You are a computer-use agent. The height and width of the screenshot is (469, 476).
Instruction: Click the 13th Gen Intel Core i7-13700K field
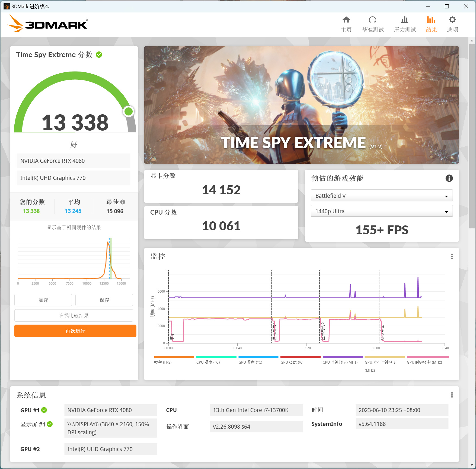coord(256,410)
